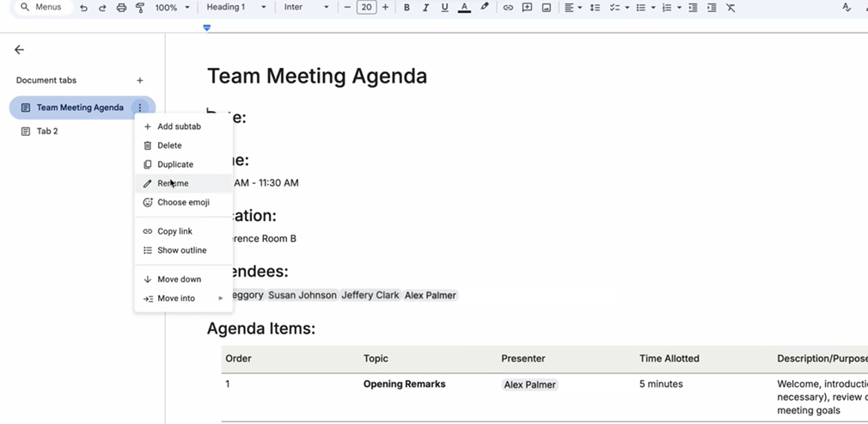Image resolution: width=868 pixels, height=424 pixels.
Task: Choose Duplicate from the tab menu
Action: tap(183, 164)
